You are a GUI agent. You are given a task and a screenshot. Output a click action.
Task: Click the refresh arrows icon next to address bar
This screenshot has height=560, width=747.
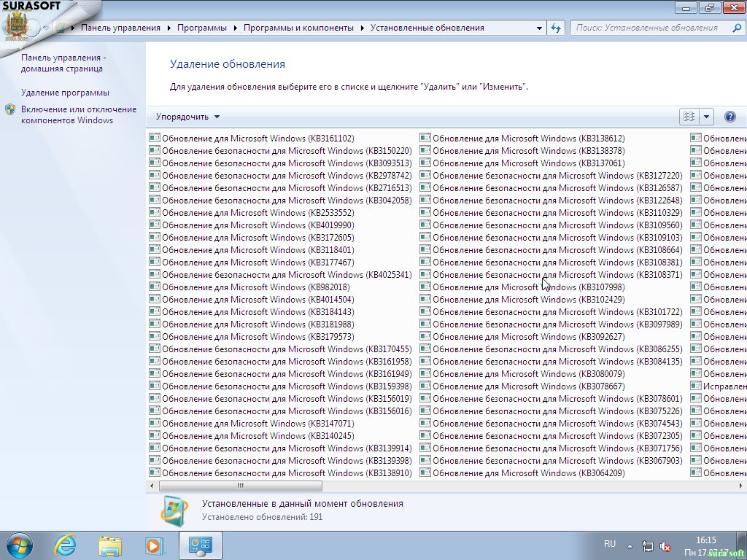pos(555,28)
